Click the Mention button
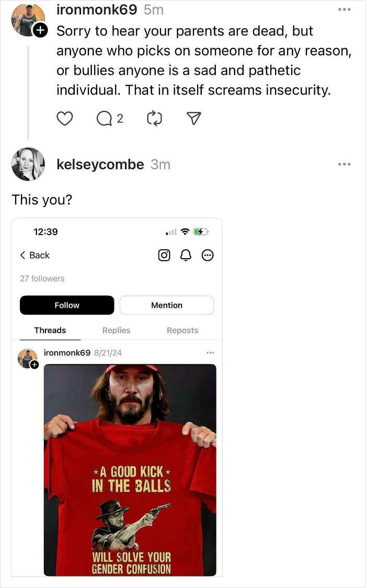 pyautogui.click(x=167, y=305)
